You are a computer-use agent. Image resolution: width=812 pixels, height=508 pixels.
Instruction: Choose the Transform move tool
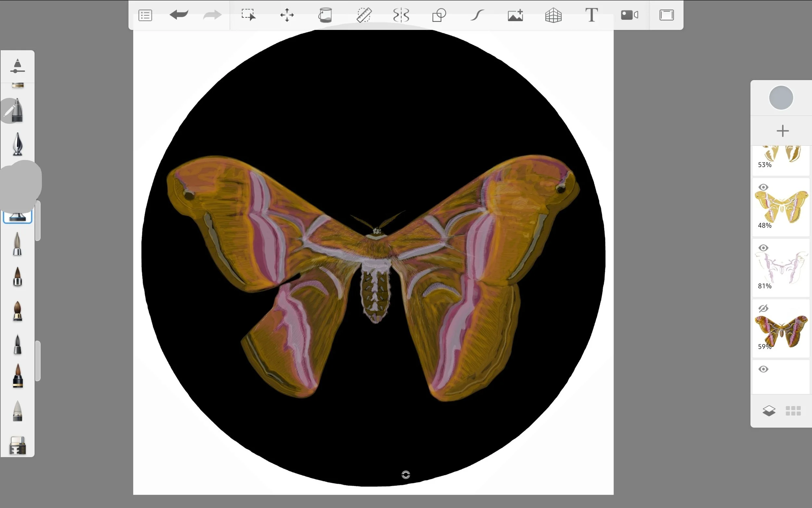point(287,15)
